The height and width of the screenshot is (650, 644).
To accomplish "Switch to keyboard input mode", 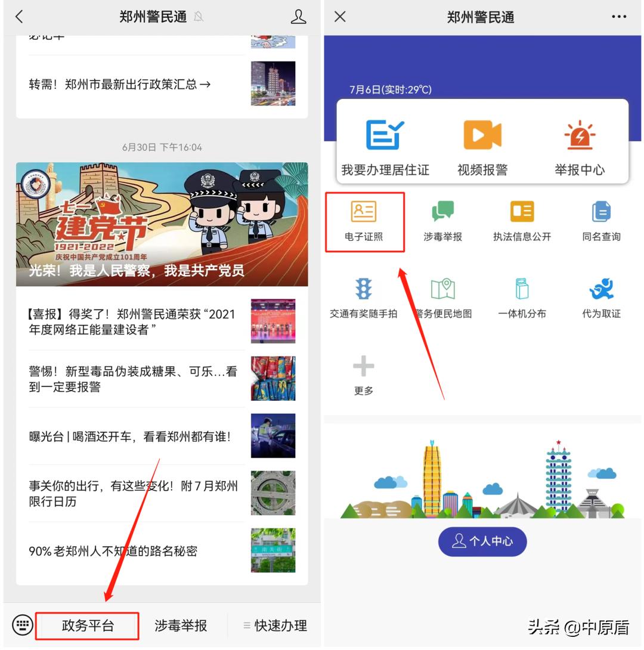I will click(x=23, y=625).
